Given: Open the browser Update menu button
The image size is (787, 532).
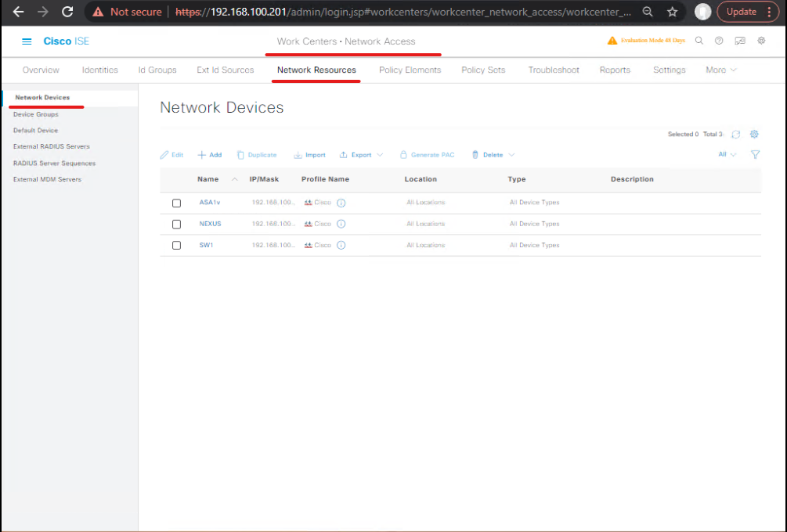Looking at the screenshot, I should [747, 12].
